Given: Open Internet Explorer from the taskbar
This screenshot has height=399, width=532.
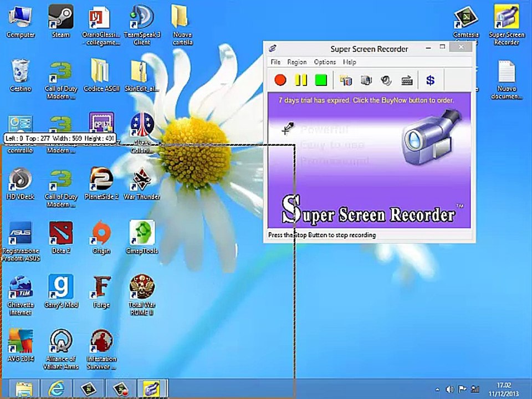Looking at the screenshot, I should coord(56,389).
